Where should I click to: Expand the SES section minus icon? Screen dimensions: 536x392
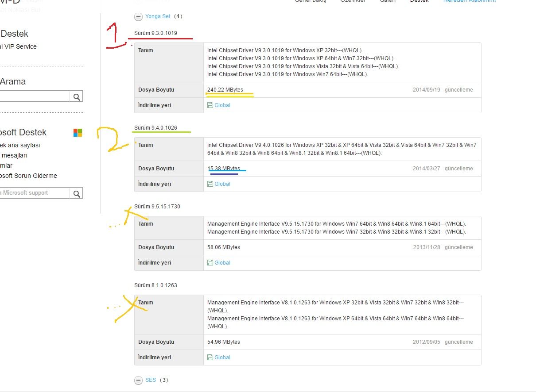[x=138, y=380]
